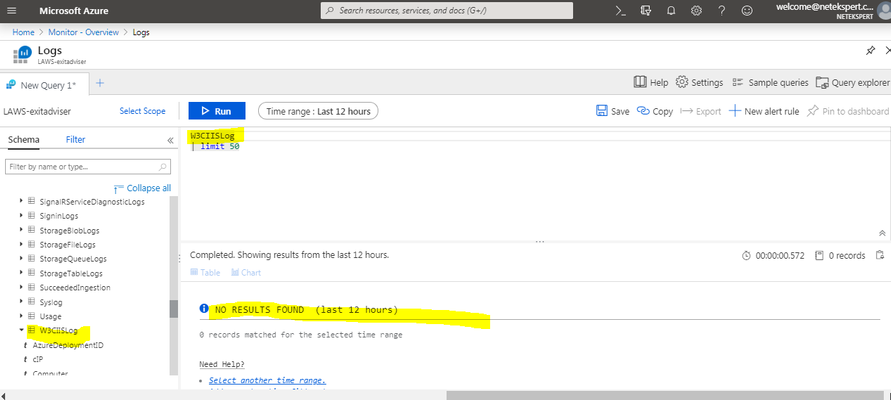Expand the StorageFileLogs table
The height and width of the screenshot is (400, 891).
pos(22,244)
